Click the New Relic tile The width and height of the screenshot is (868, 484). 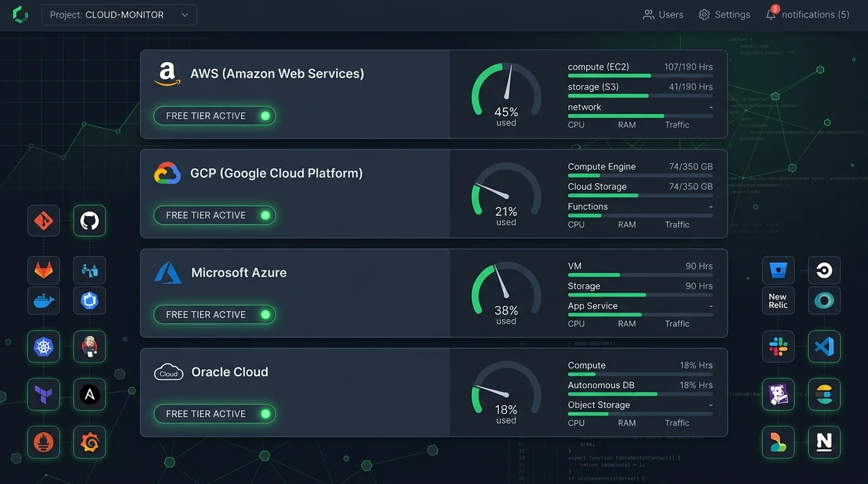point(778,301)
